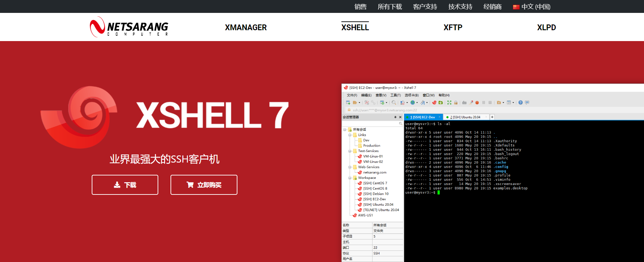Image resolution: width=644 pixels, height=262 pixels.
Task: Click the stop recording toolbar icon
Action: [x=490, y=102]
